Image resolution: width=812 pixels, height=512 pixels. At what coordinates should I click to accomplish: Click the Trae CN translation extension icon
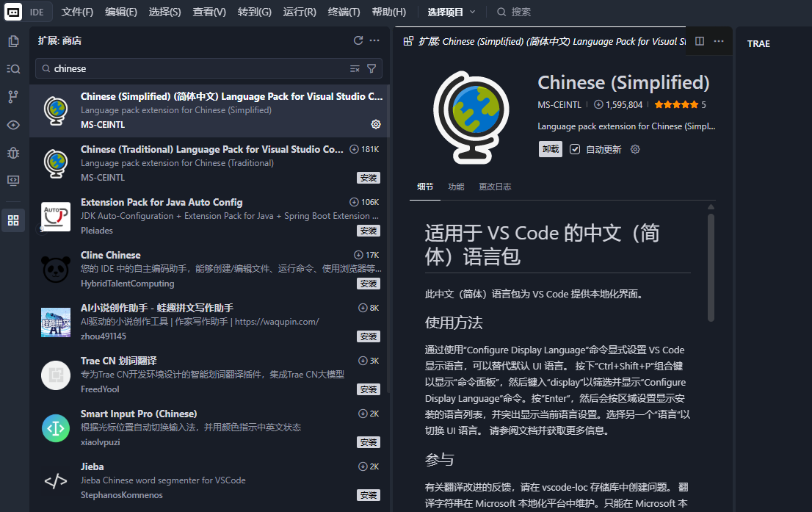coord(56,375)
